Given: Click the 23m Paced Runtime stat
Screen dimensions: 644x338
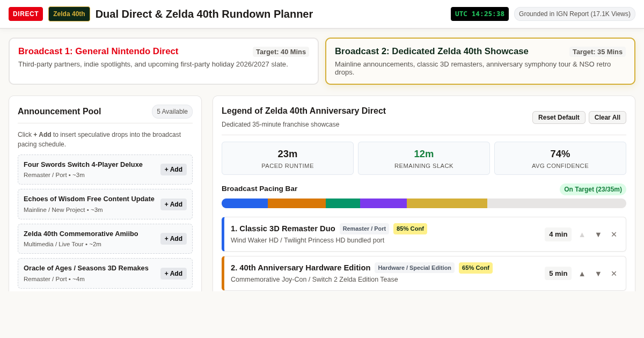Looking at the screenshot, I should 288,158.
